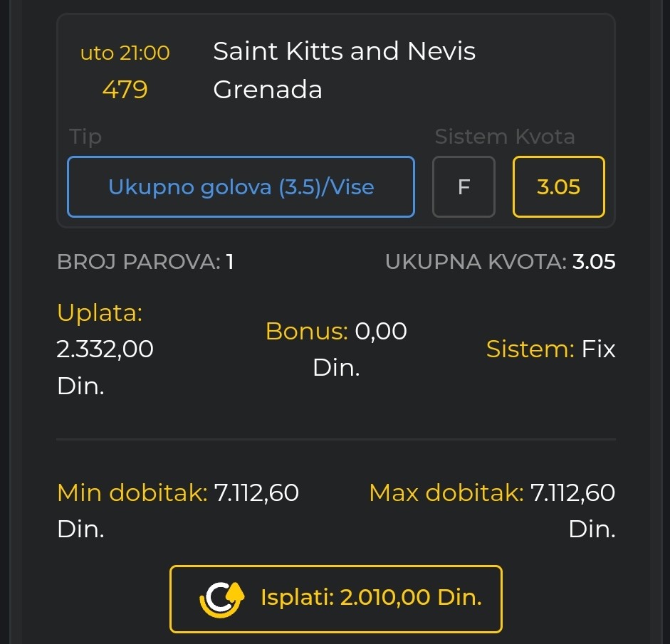Click the Max dobitak 7.112,60 value

pyautogui.click(x=492, y=511)
